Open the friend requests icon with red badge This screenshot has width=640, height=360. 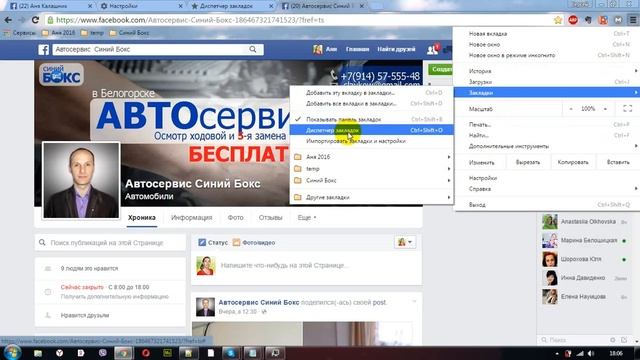tap(432, 49)
